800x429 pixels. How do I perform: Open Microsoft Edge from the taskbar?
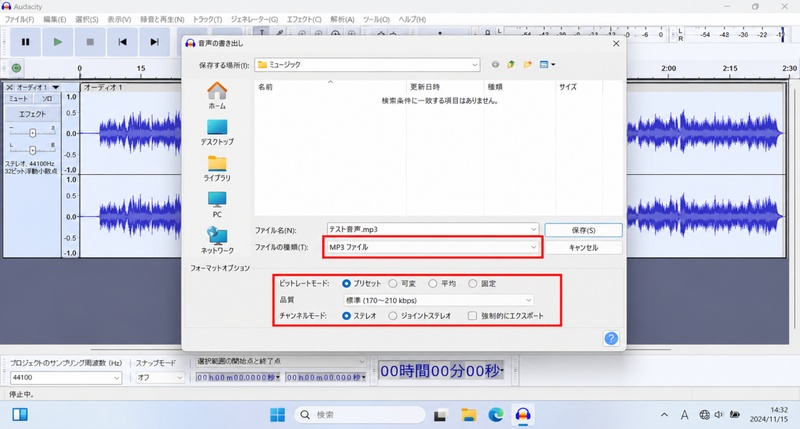tap(495, 415)
